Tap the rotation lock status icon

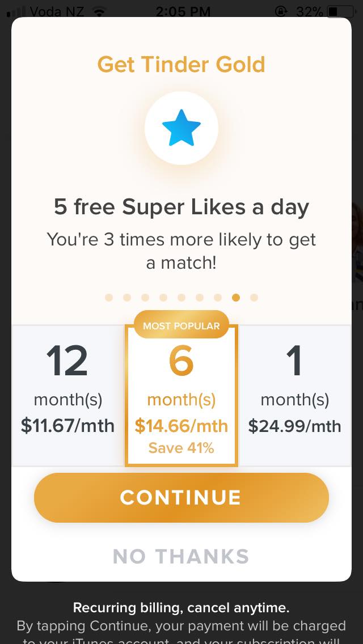point(281,11)
